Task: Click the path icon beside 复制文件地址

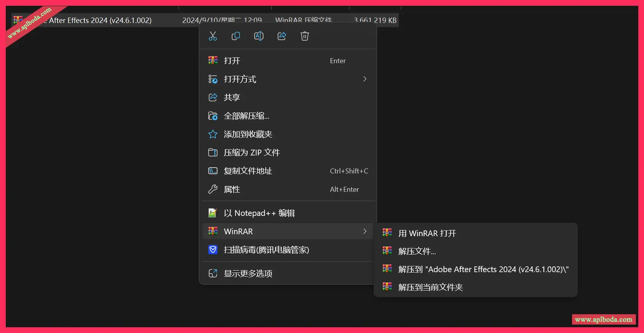Action: point(213,171)
